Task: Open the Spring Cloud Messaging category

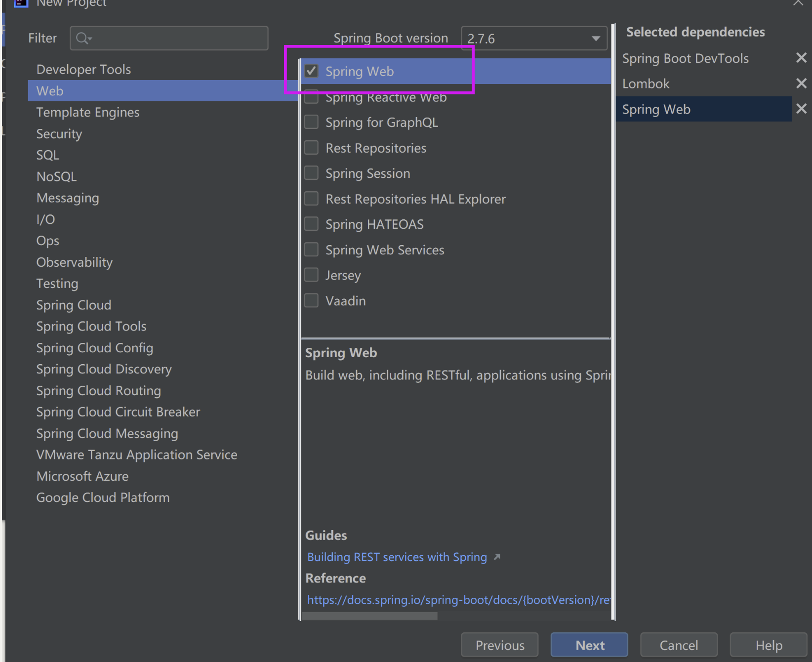Action: [x=107, y=433]
